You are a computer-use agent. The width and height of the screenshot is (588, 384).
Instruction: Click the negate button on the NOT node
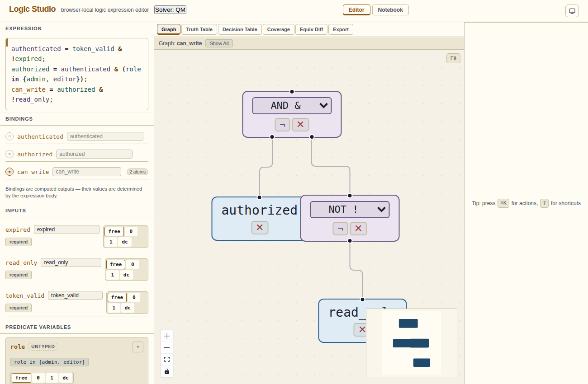coord(340,229)
